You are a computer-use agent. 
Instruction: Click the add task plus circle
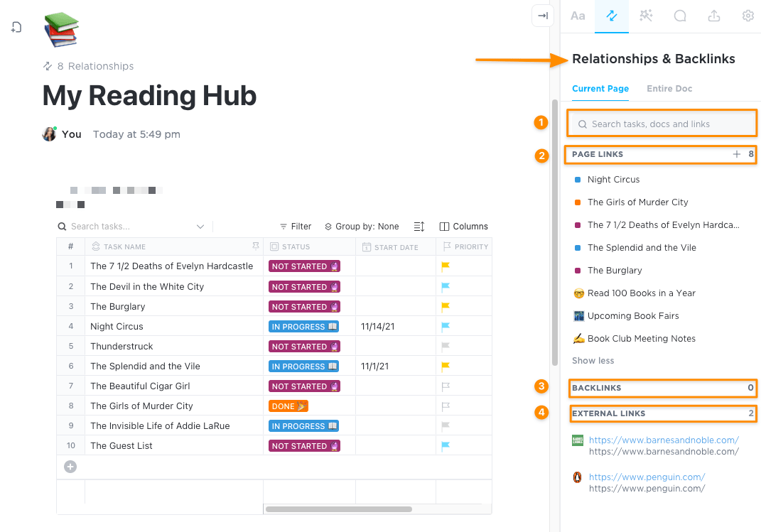[70, 467]
